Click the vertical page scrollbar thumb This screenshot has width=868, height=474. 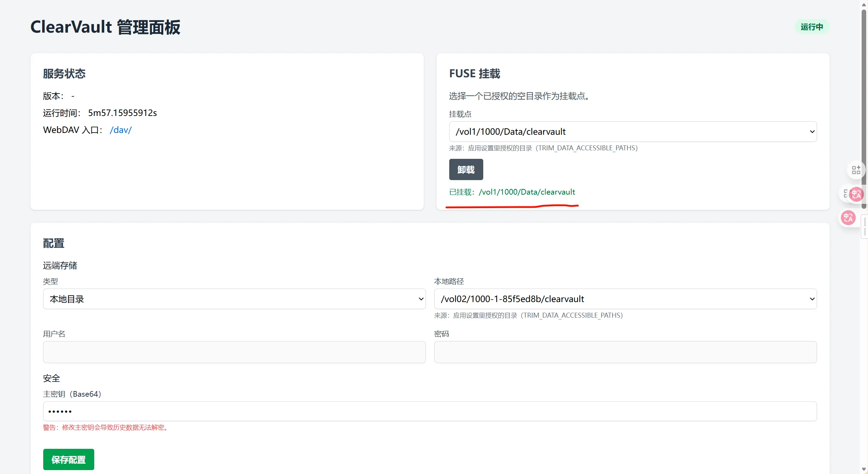click(x=864, y=106)
